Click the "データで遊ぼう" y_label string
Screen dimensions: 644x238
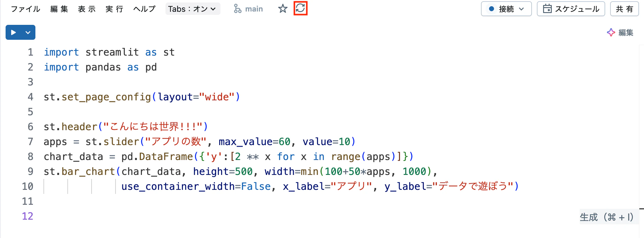pos(473,186)
